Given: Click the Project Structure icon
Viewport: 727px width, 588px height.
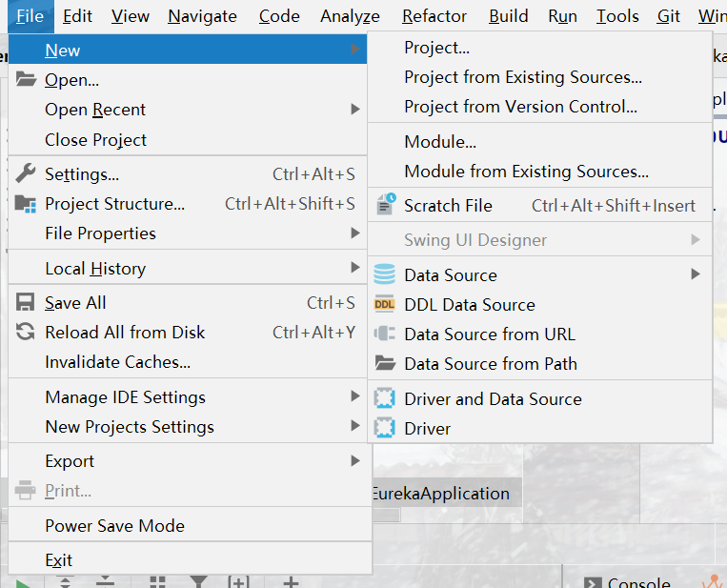Looking at the screenshot, I should point(26,204).
